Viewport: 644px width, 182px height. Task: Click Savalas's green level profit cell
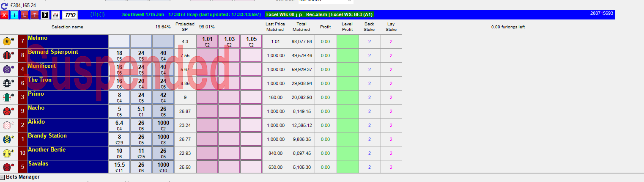pos(348,167)
